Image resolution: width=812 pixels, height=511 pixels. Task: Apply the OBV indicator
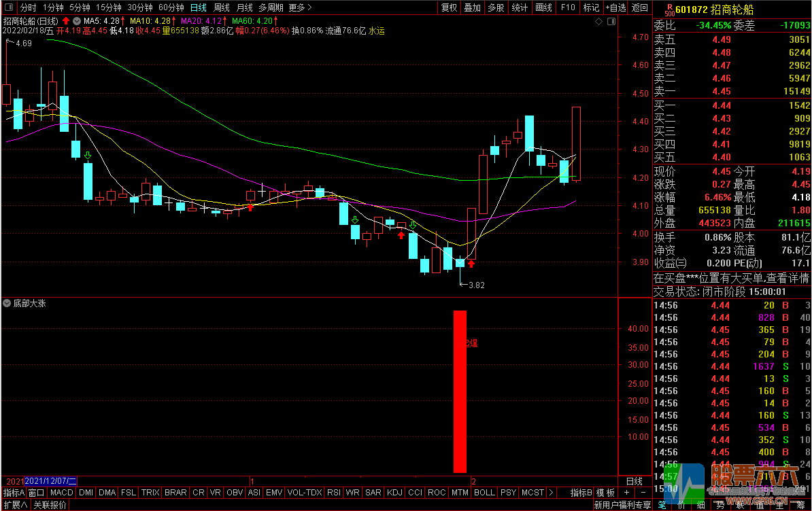[235, 493]
